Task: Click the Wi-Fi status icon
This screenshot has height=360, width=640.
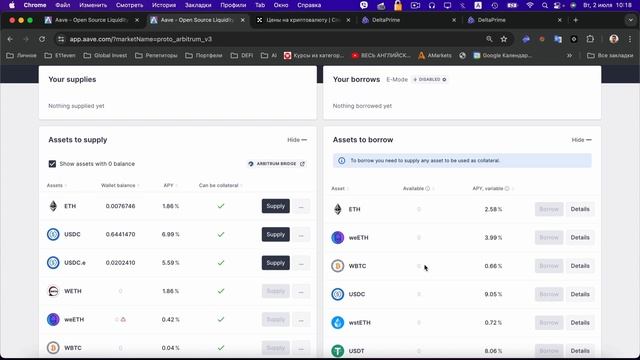Action: tap(530, 5)
